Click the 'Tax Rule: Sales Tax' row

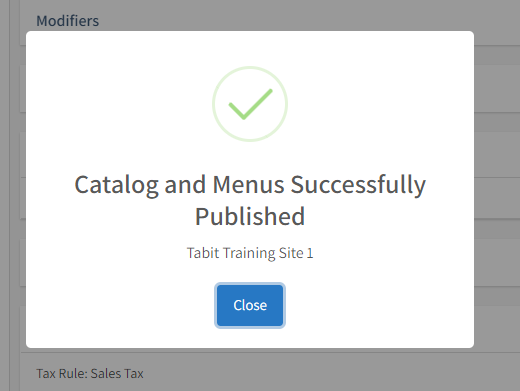coord(90,373)
